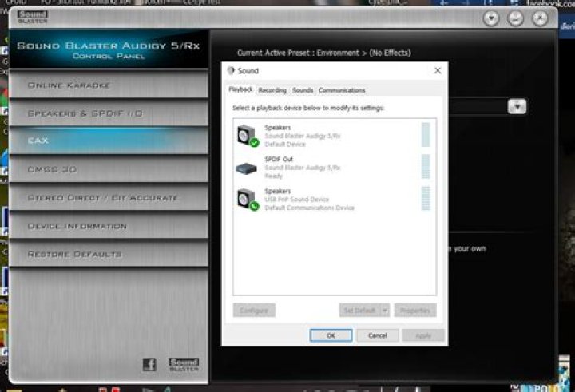Open the Online Karaoke section
The height and width of the screenshot is (392, 575).
(x=109, y=85)
